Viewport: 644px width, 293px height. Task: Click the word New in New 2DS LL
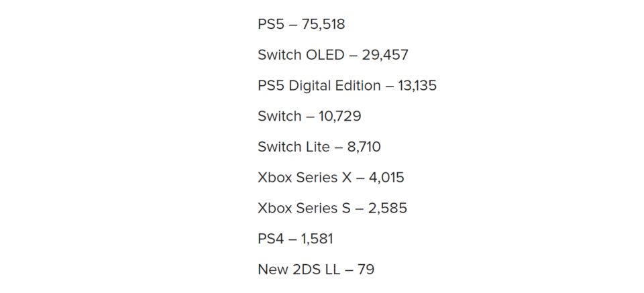[x=272, y=270]
